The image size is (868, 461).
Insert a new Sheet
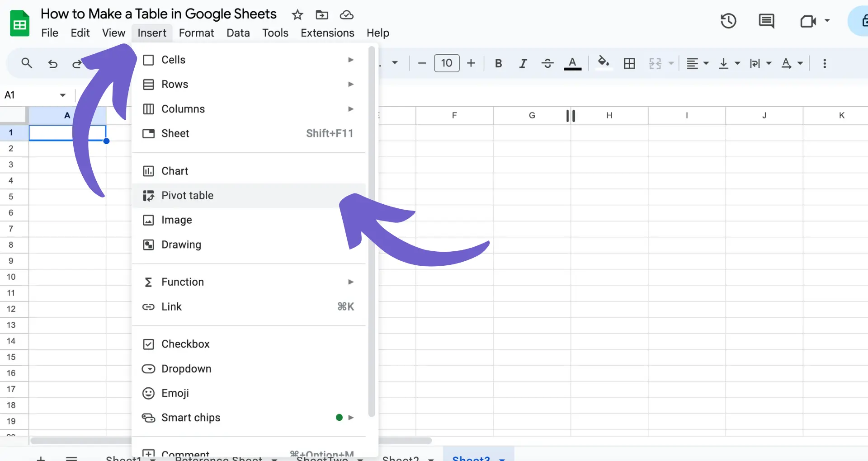tap(249, 133)
